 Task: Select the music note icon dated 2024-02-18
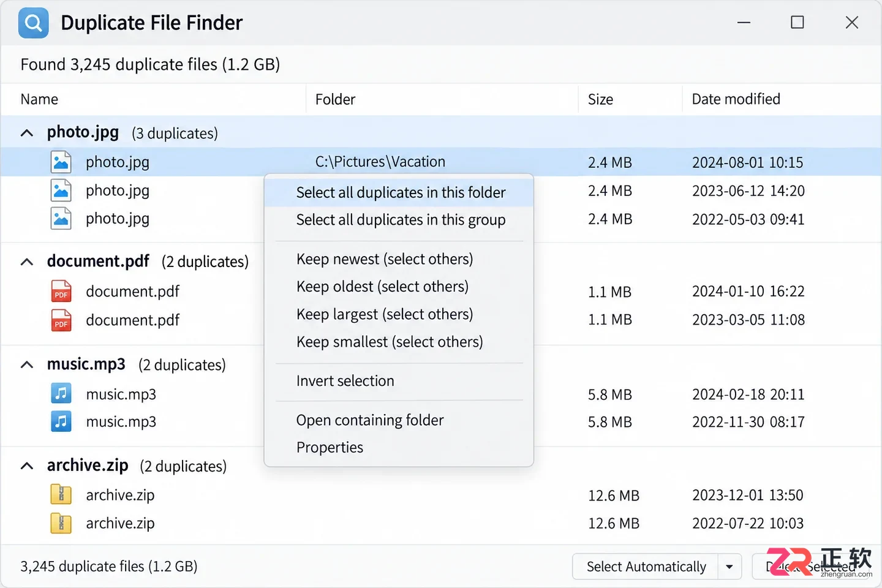[61, 393]
